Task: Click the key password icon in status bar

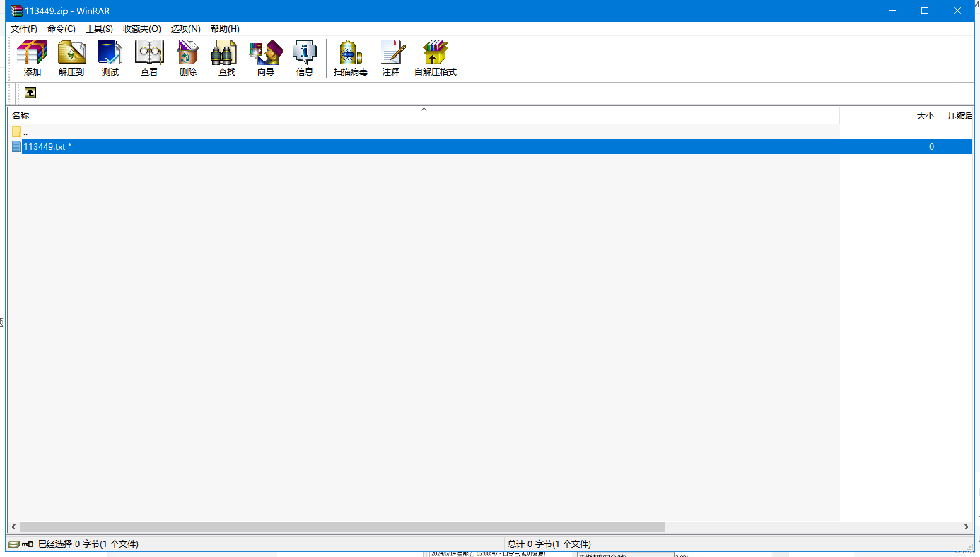Action: (x=28, y=544)
